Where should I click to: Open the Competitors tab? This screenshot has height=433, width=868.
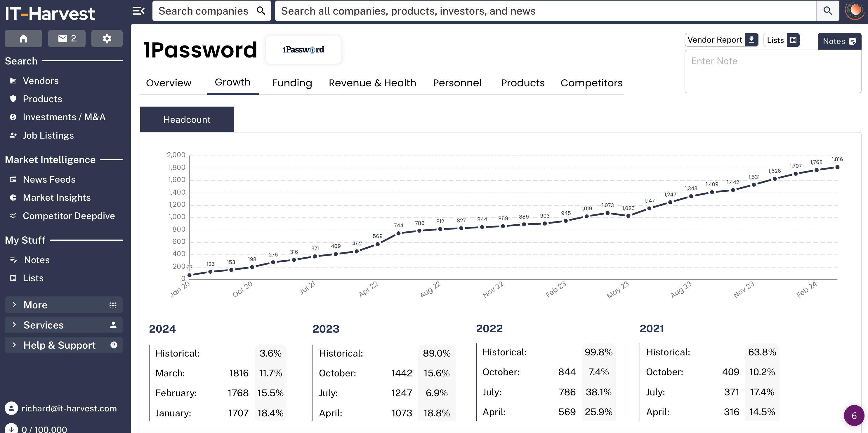coord(591,83)
